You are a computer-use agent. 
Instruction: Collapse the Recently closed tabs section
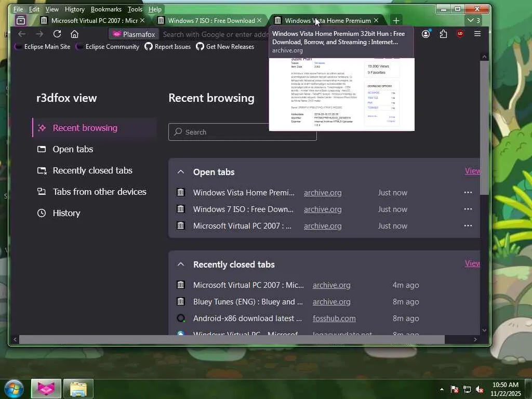click(x=181, y=264)
